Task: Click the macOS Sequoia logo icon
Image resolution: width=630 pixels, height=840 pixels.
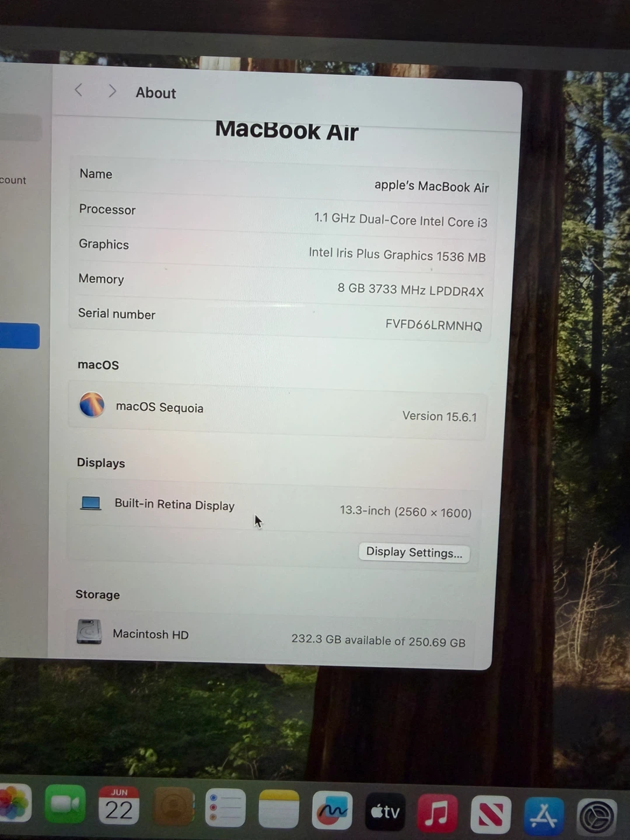Action: [92, 404]
